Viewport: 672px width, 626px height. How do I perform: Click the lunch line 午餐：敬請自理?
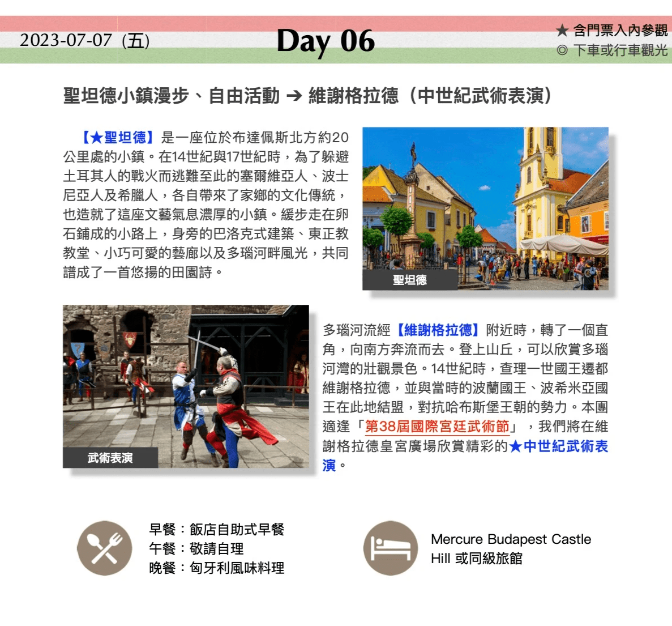pyautogui.click(x=196, y=549)
